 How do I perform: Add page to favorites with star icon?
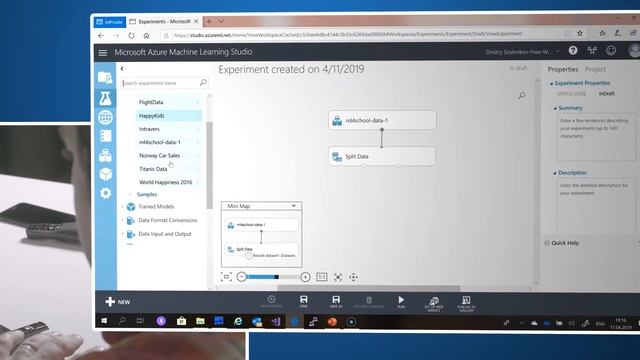pyautogui.click(x=580, y=33)
